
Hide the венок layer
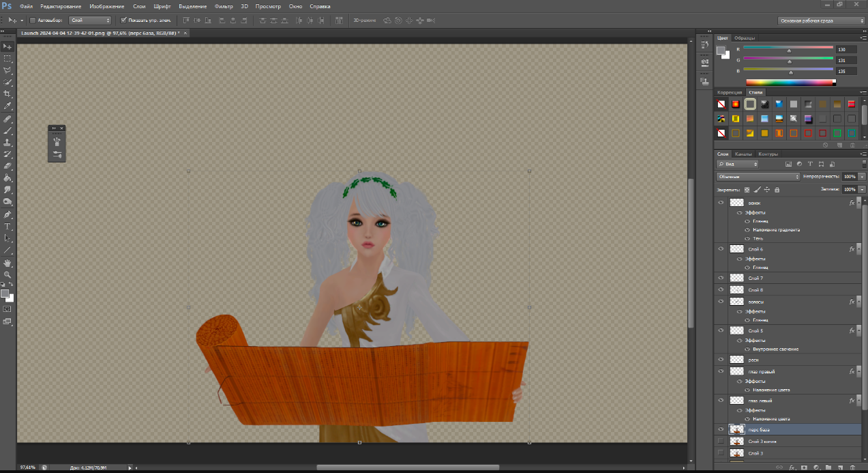(721, 203)
